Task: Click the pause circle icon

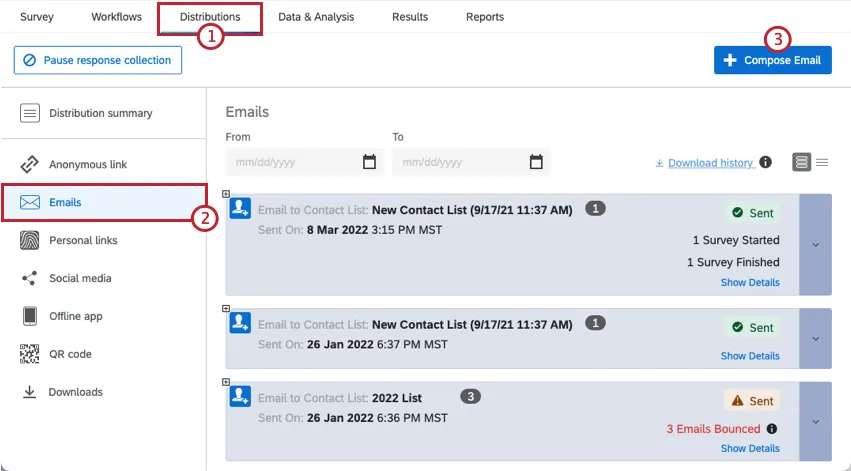Action: [30, 60]
